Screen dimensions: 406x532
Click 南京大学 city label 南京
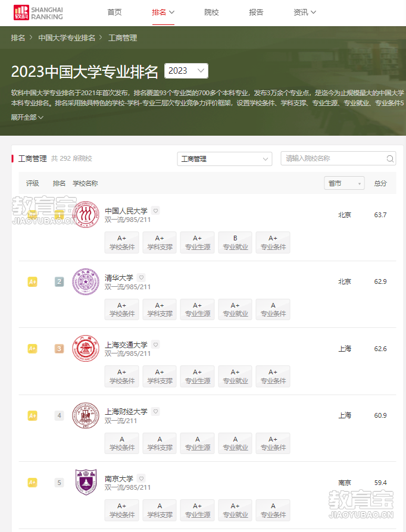345,483
